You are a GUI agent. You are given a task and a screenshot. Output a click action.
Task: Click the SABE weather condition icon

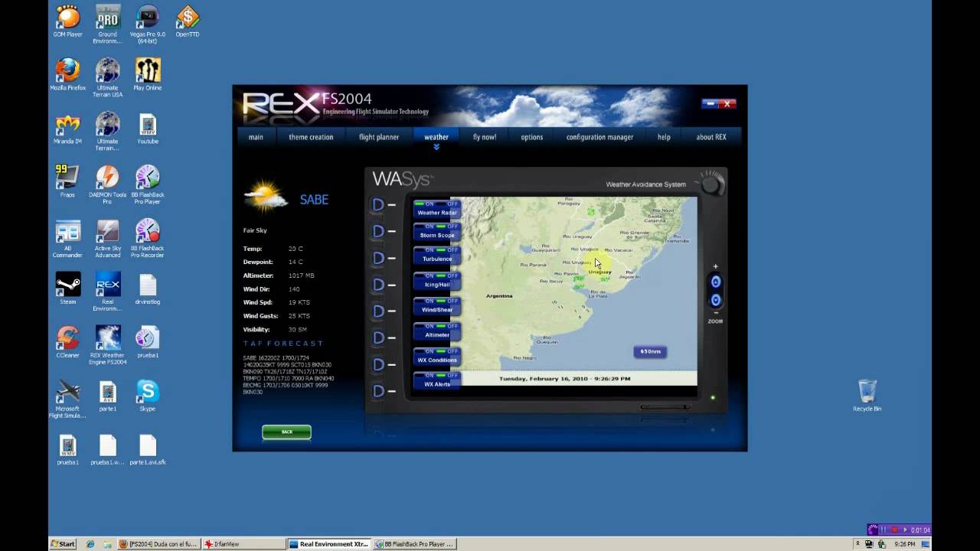coord(266,197)
